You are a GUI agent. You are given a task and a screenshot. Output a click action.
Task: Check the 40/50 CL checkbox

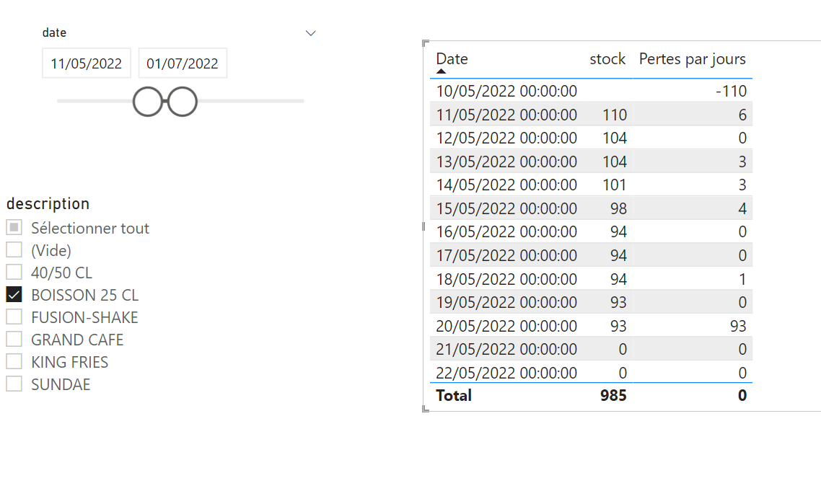tap(14, 272)
